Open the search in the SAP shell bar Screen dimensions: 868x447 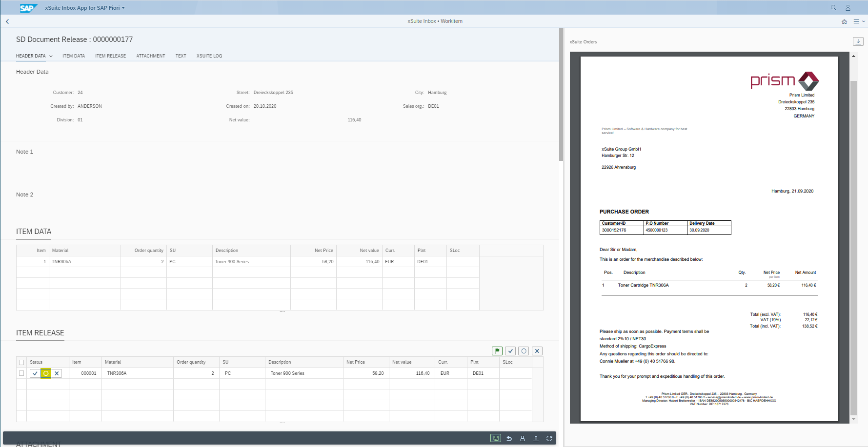pos(834,8)
